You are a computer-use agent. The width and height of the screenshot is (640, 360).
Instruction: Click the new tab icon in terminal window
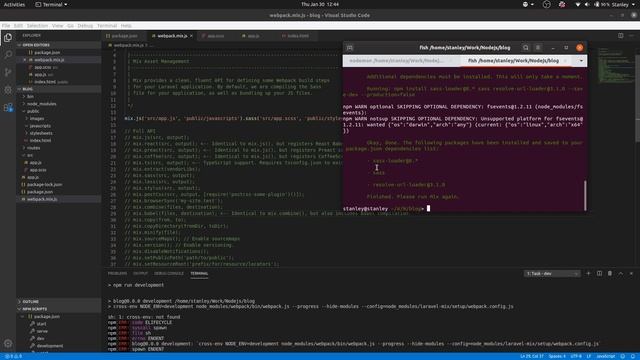[x=350, y=48]
